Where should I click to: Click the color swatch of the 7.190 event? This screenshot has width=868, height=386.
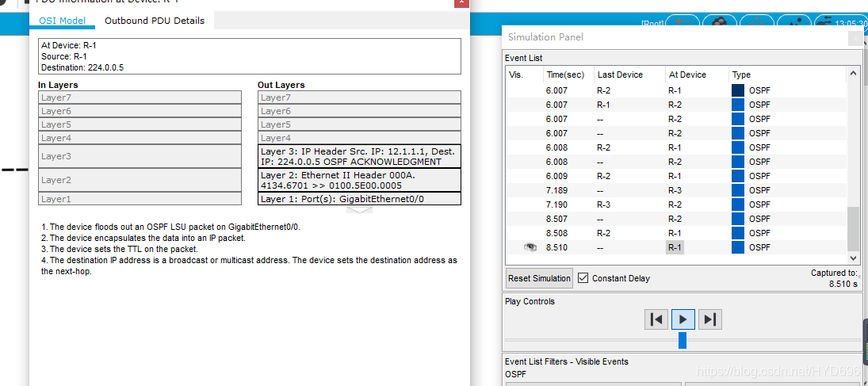(738, 204)
